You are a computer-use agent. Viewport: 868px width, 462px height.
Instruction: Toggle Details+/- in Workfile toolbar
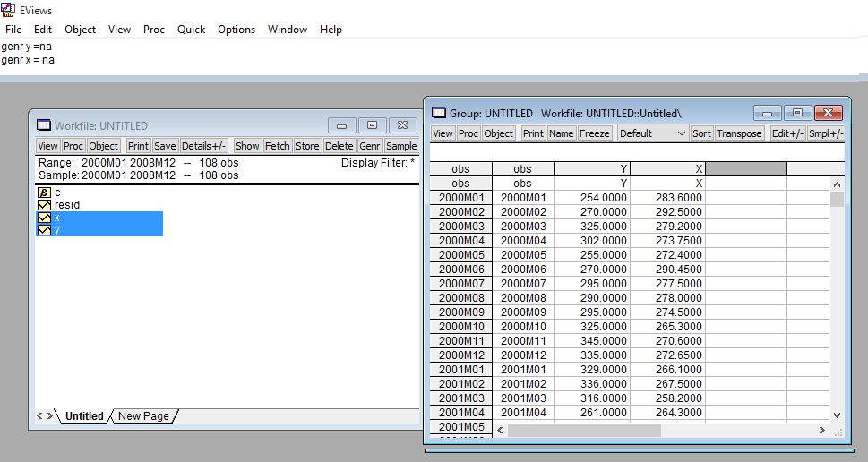pyautogui.click(x=204, y=146)
